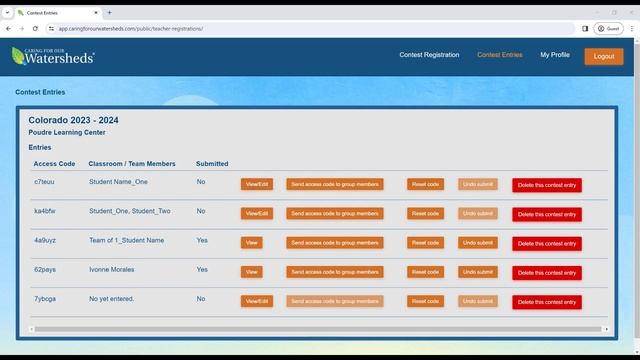Click the Caring for our Watersheds logo
The image size is (640, 360).
[53, 56]
